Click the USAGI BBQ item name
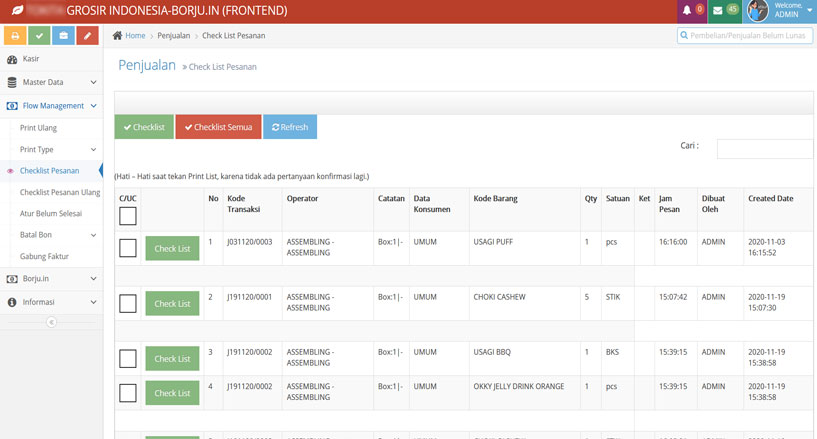The width and height of the screenshot is (817, 439). point(492,353)
